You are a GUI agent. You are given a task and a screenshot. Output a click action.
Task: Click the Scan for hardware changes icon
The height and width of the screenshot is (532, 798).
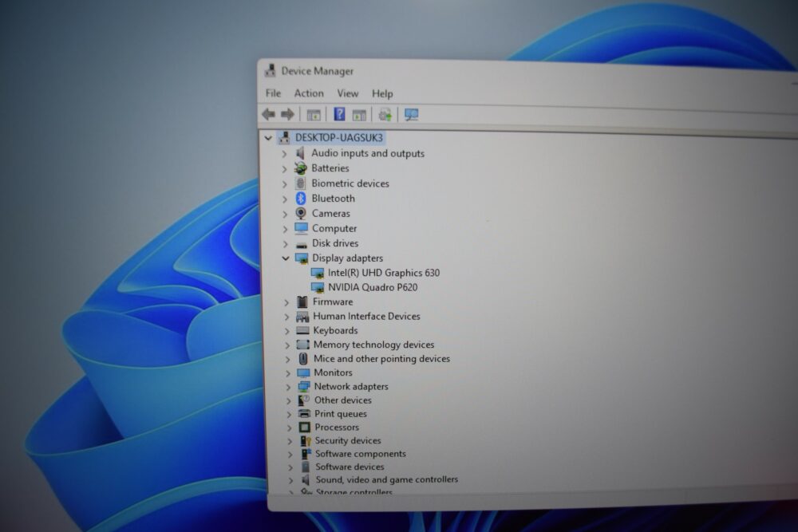coord(411,114)
